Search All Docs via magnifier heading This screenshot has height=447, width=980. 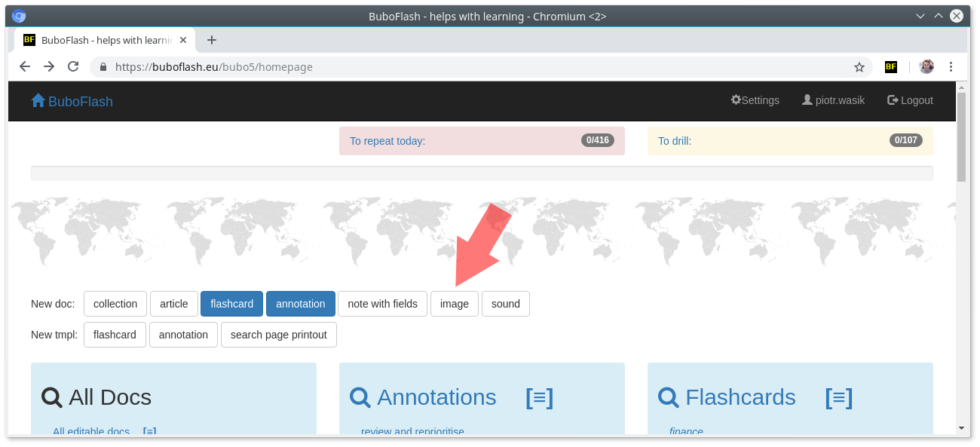click(x=96, y=397)
